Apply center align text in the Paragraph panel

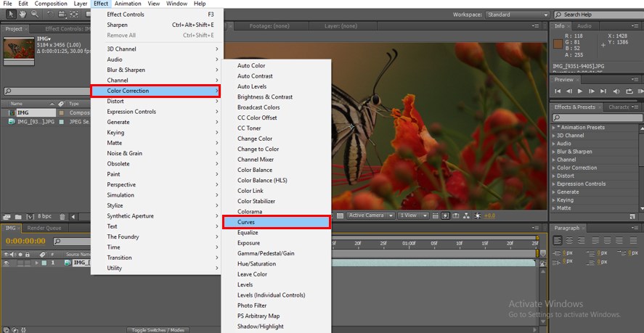click(x=568, y=241)
